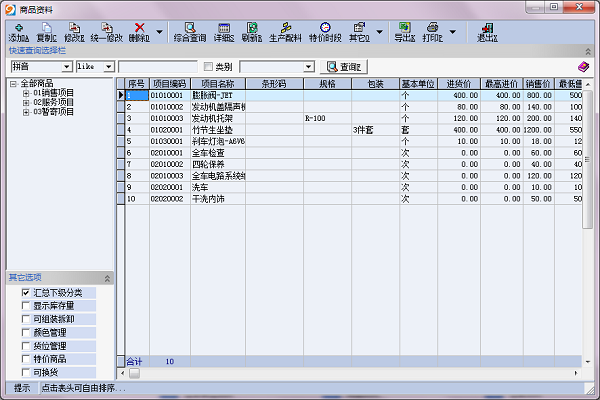Viewport: 600px width, 400px height.
Task: Click the query keyword input field
Action: (157, 67)
